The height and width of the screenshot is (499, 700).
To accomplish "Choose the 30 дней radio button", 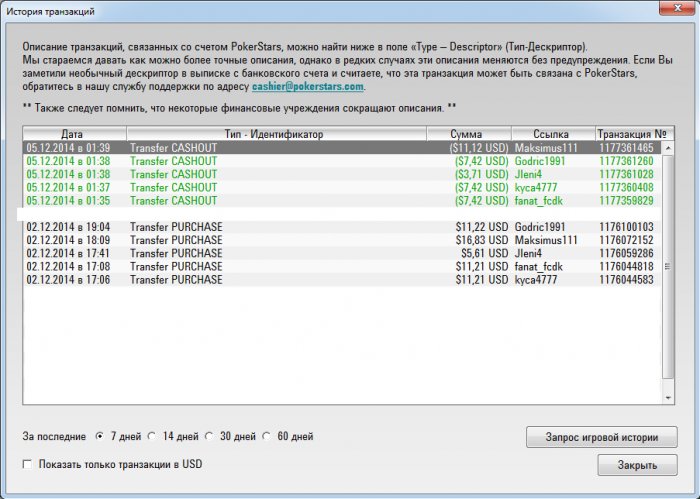I will click(210, 437).
